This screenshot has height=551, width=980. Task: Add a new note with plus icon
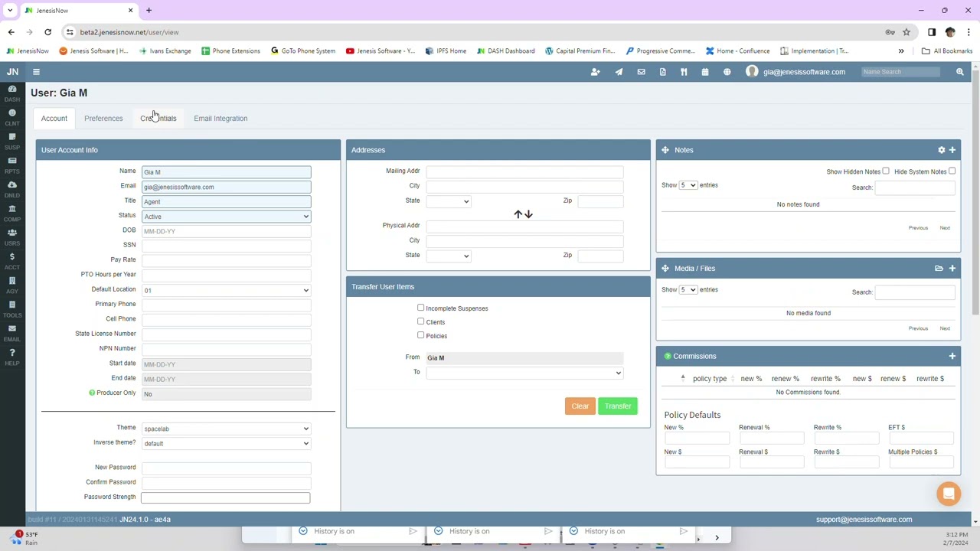[x=952, y=150]
